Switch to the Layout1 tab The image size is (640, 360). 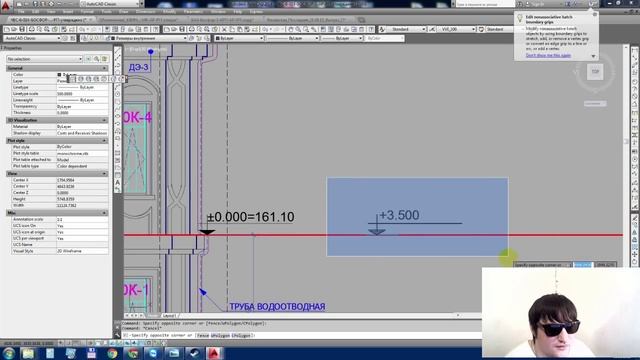coord(169,316)
